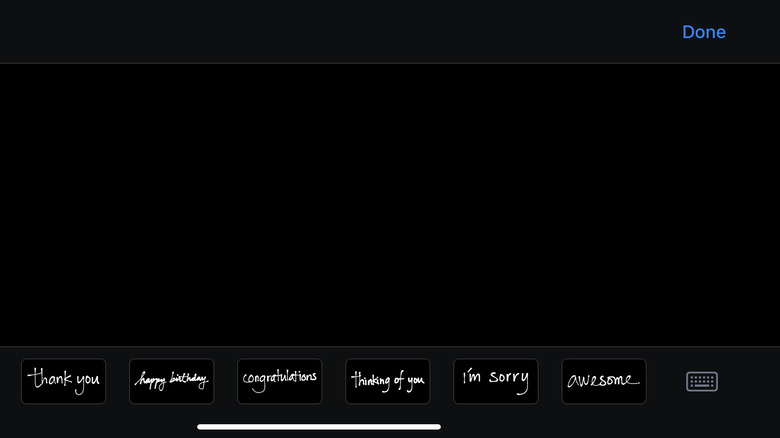Use the cursive happy birthday message tile

pos(172,381)
